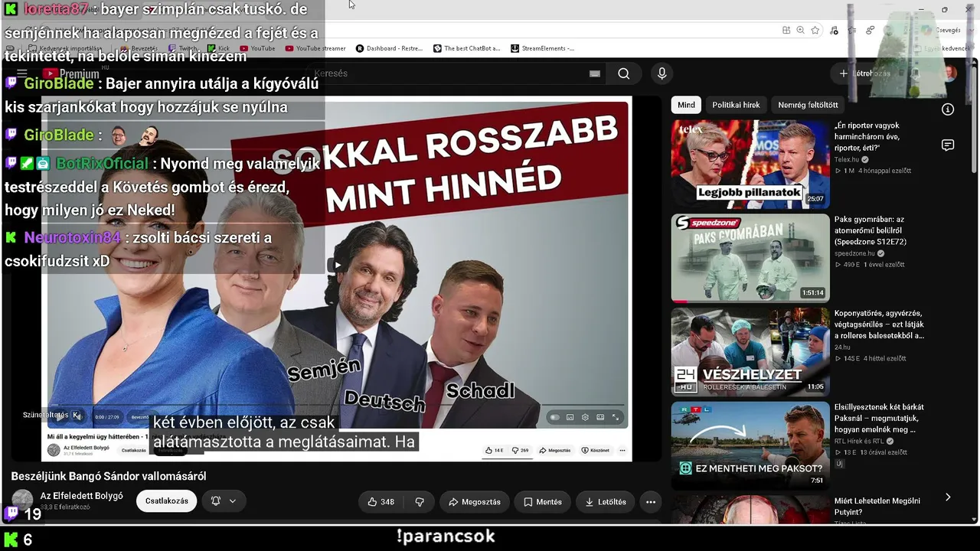Toggle subtitles on the embedded video
The width and height of the screenshot is (980, 551).
point(570,417)
